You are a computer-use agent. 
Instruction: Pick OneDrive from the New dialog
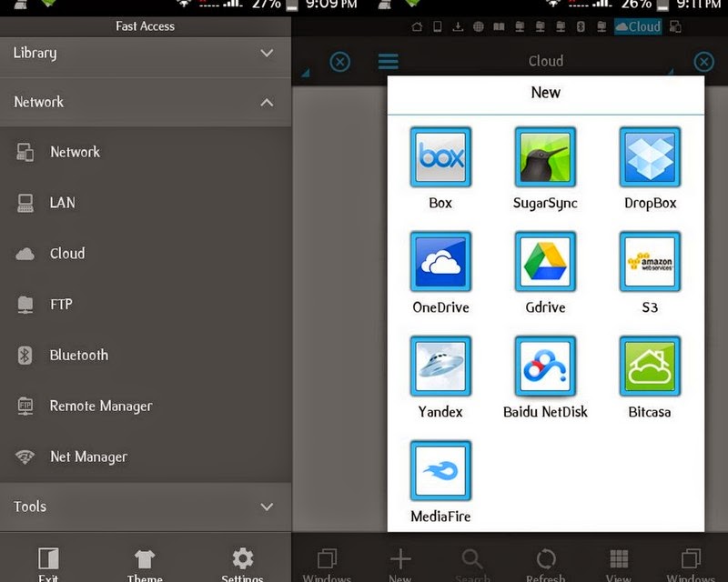point(440,261)
